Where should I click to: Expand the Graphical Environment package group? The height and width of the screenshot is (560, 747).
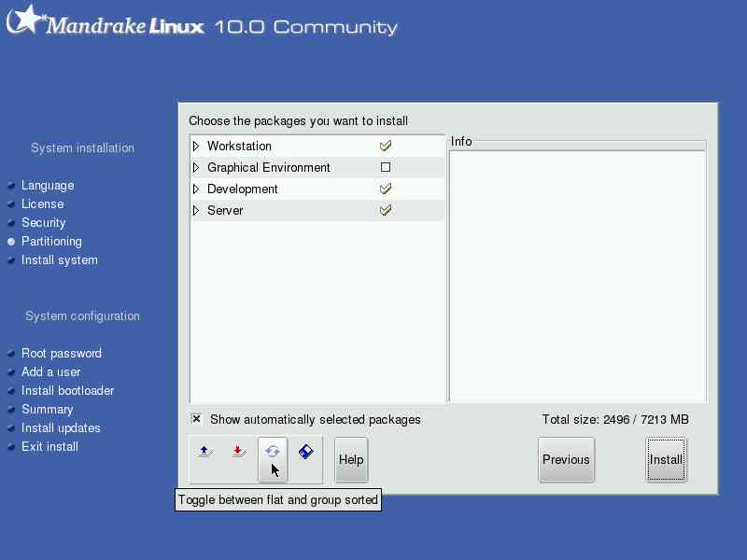tap(196, 168)
